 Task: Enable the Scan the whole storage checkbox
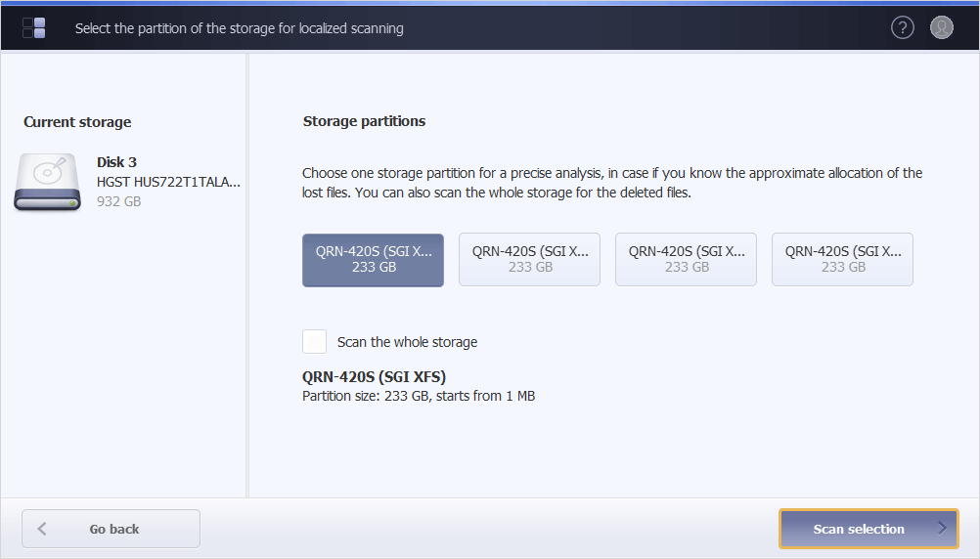314,342
